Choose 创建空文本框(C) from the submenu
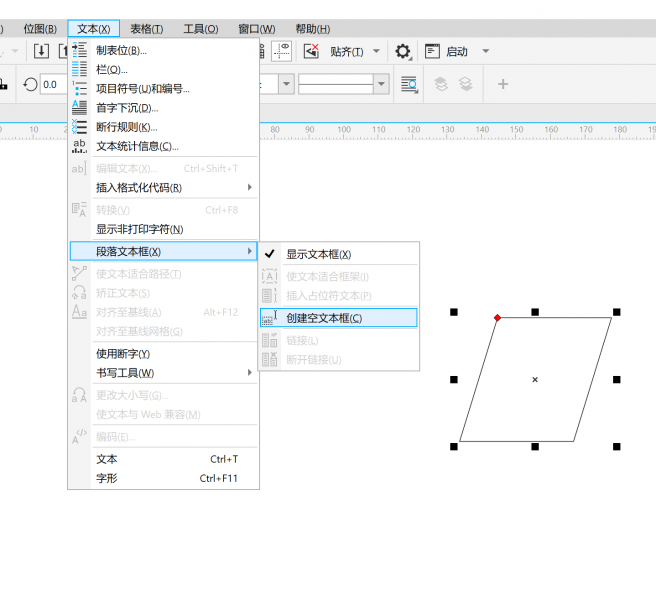 point(339,318)
